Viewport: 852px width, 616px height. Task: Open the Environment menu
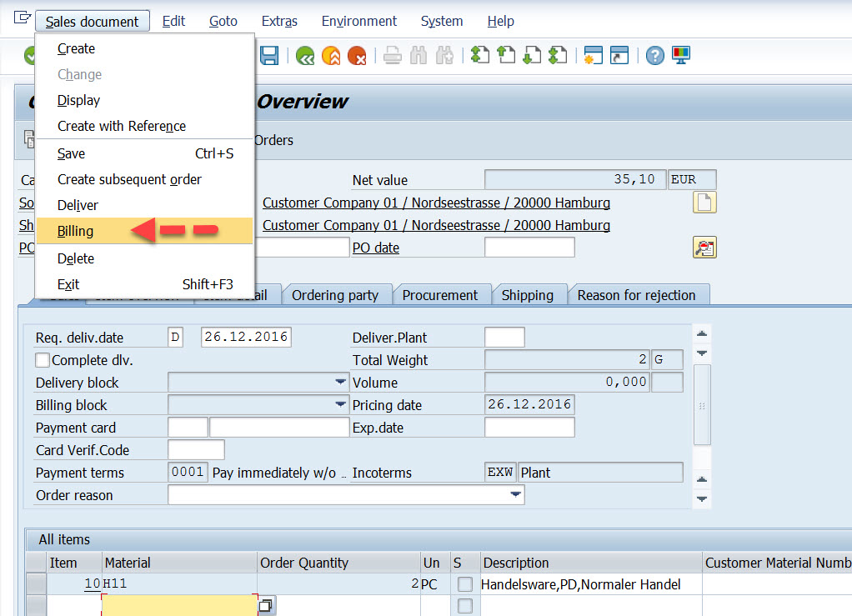358,21
